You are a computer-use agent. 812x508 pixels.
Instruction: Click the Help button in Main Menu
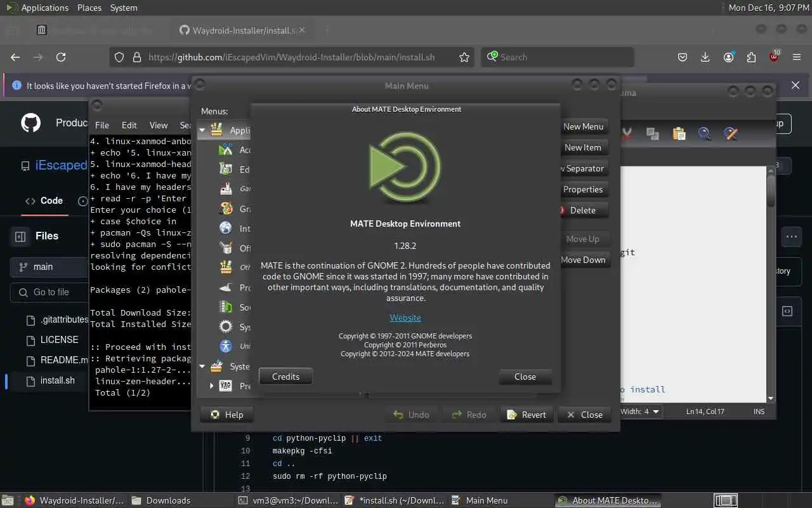pyautogui.click(x=227, y=415)
